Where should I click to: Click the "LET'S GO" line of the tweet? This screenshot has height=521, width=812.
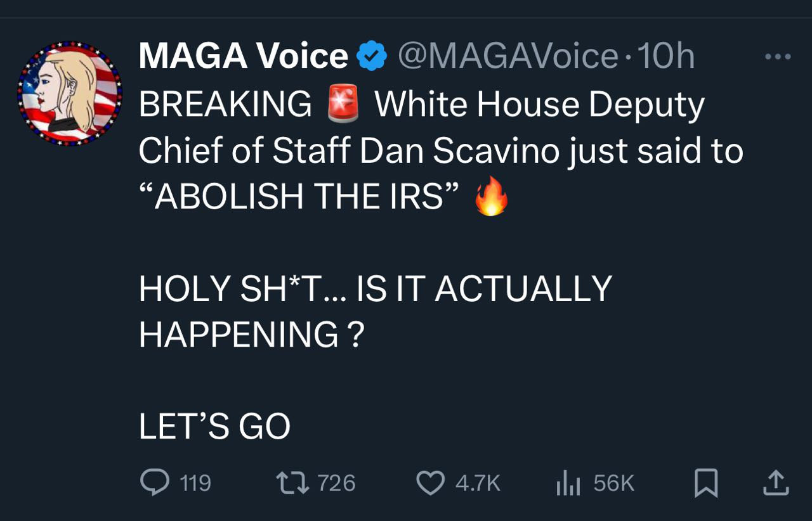214,427
